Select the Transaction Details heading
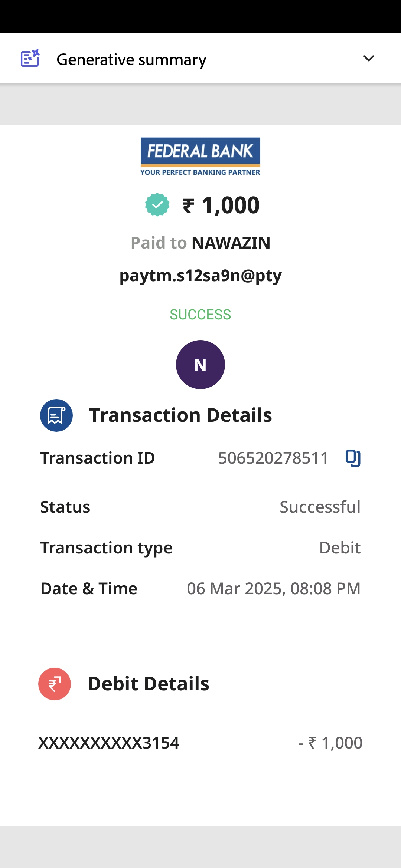 pyautogui.click(x=180, y=415)
